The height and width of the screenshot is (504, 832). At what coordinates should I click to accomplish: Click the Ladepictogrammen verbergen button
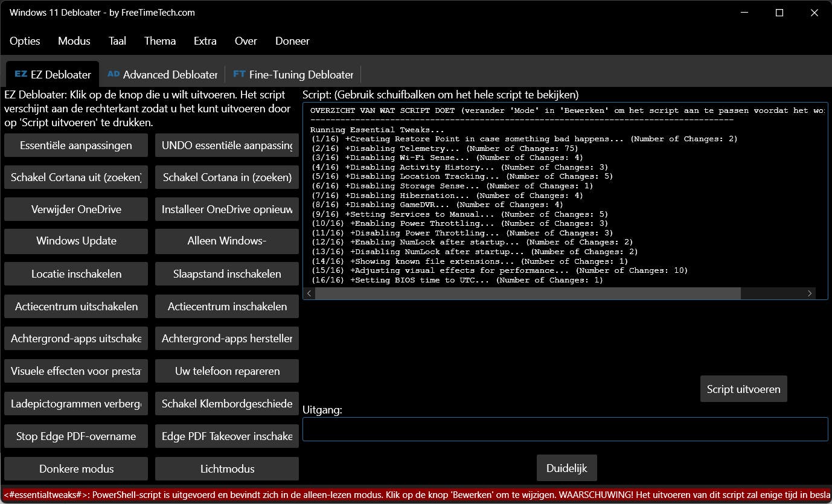(x=76, y=404)
